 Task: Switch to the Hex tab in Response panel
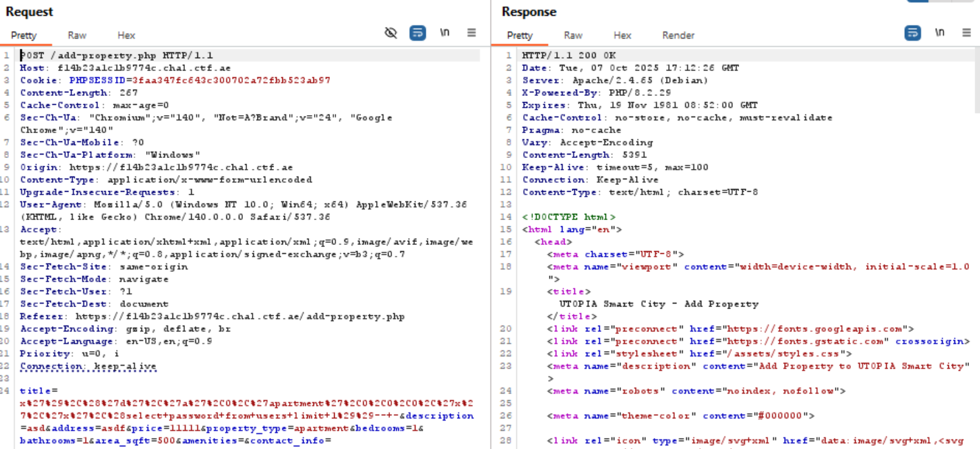[x=623, y=35]
